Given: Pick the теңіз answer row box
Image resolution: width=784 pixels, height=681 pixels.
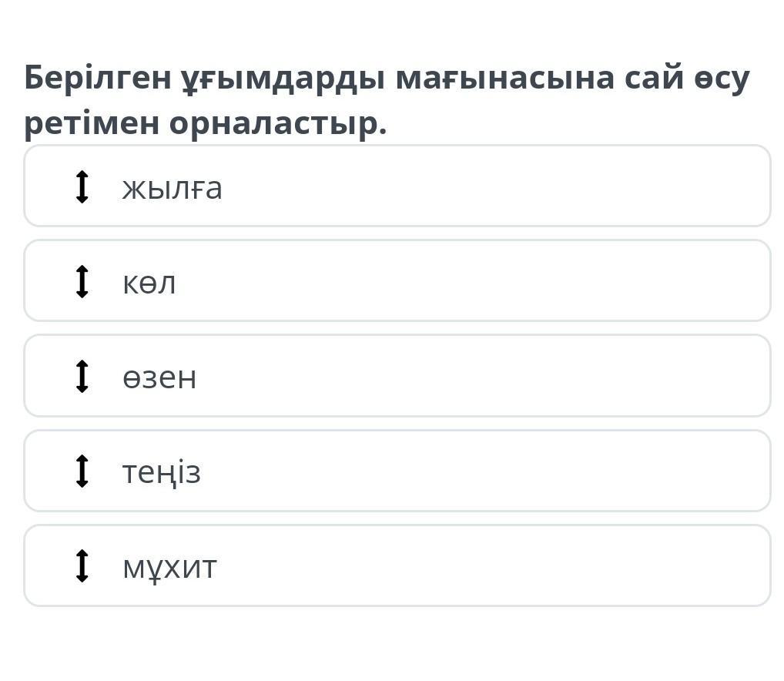Looking at the screenshot, I should pyautogui.click(x=462, y=471).
